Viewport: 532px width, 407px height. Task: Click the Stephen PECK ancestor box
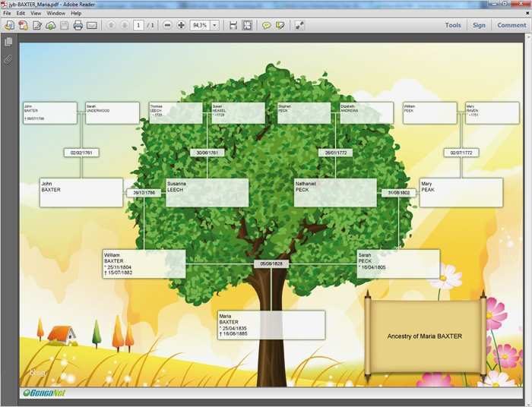click(x=304, y=113)
